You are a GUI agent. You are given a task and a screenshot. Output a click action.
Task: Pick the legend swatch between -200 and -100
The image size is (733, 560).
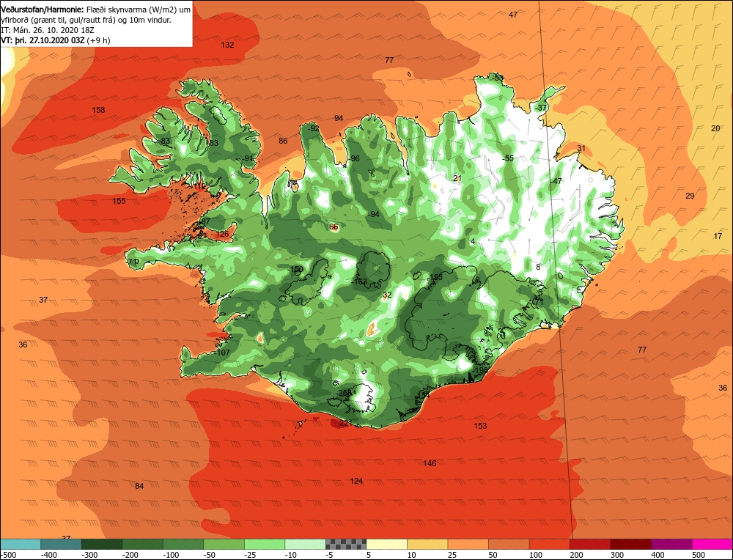(143, 544)
